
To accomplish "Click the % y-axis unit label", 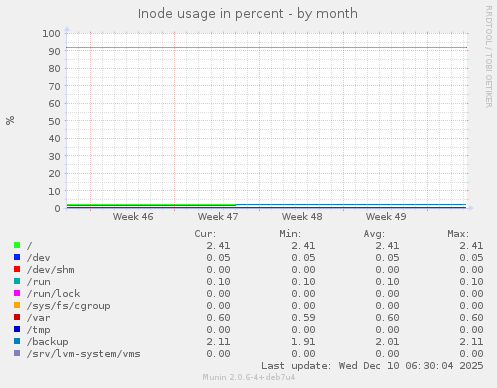I will pos(10,120).
